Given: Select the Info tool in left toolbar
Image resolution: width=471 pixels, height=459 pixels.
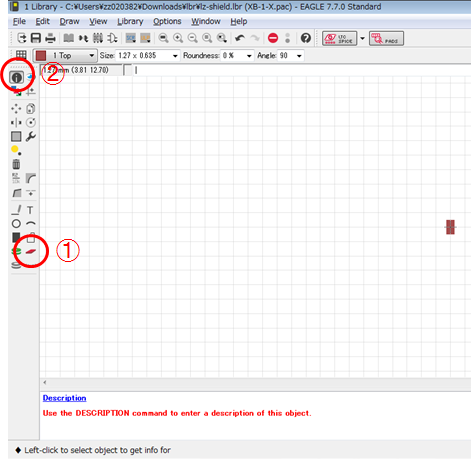Looking at the screenshot, I should point(16,77).
